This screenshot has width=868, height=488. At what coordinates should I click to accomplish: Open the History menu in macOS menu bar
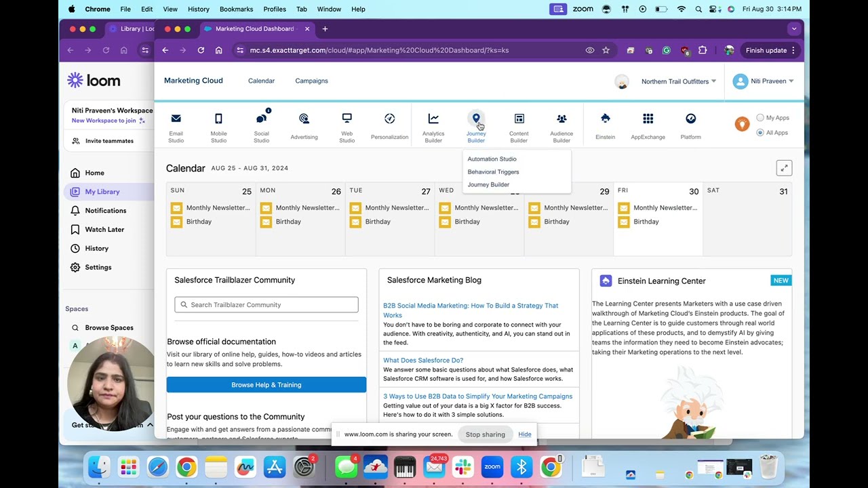click(198, 9)
